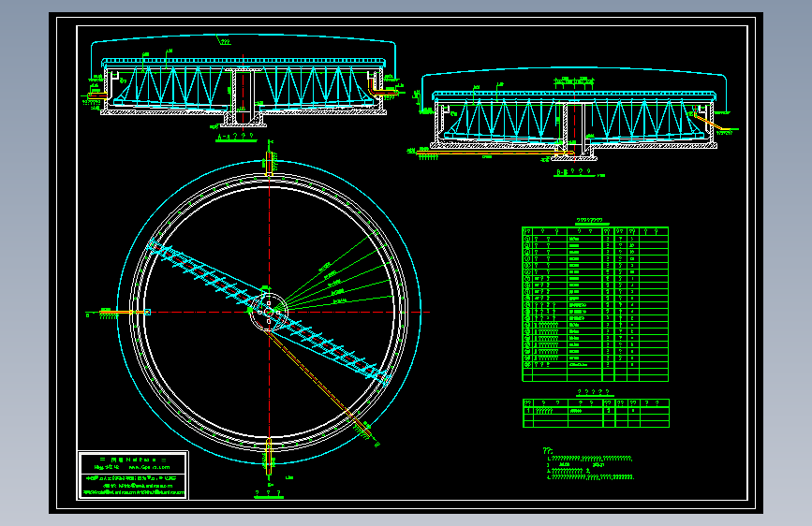Viewport: 812px width, 526px height.
Task: Select the pipe stub at bottom of circular tank
Action: [x=269, y=457]
